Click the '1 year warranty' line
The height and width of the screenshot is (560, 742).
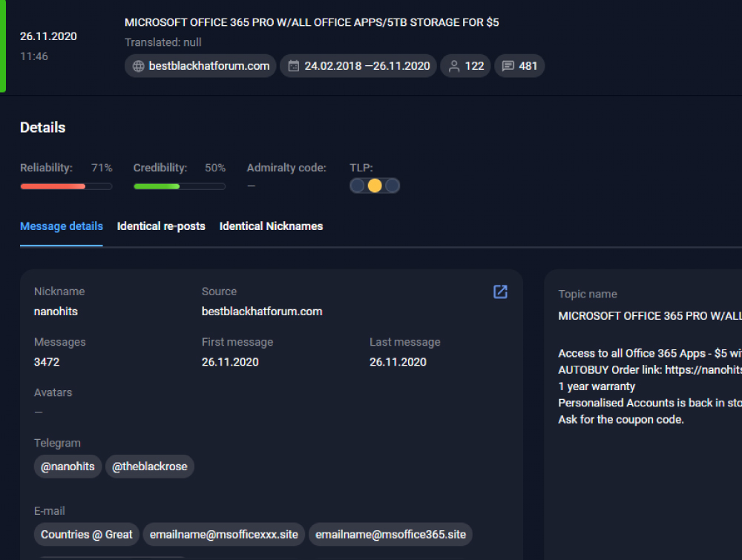coord(597,386)
